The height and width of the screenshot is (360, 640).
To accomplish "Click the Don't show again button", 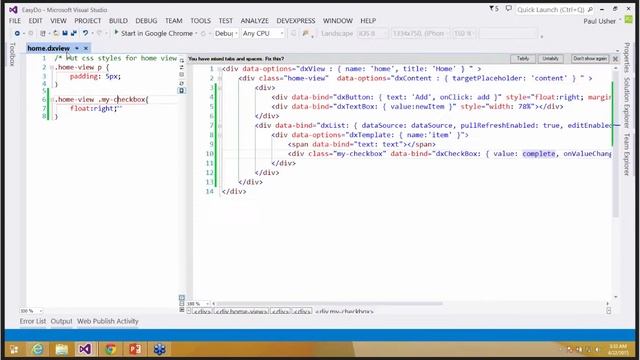I will click(x=590, y=59).
